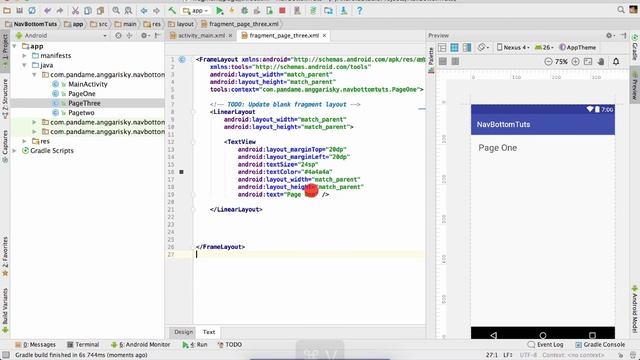Click the red Stop icon
Screen dimensions: 640x360
click(x=282, y=11)
